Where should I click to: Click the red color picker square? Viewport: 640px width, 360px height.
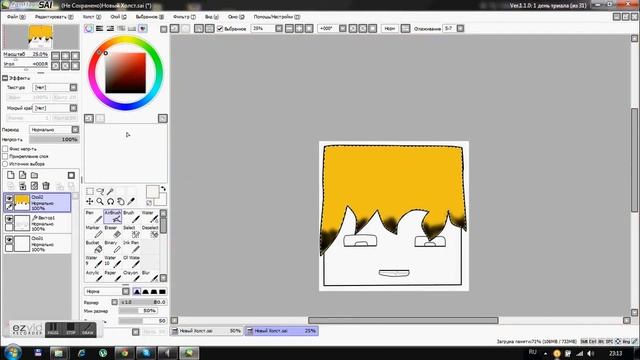(125, 73)
